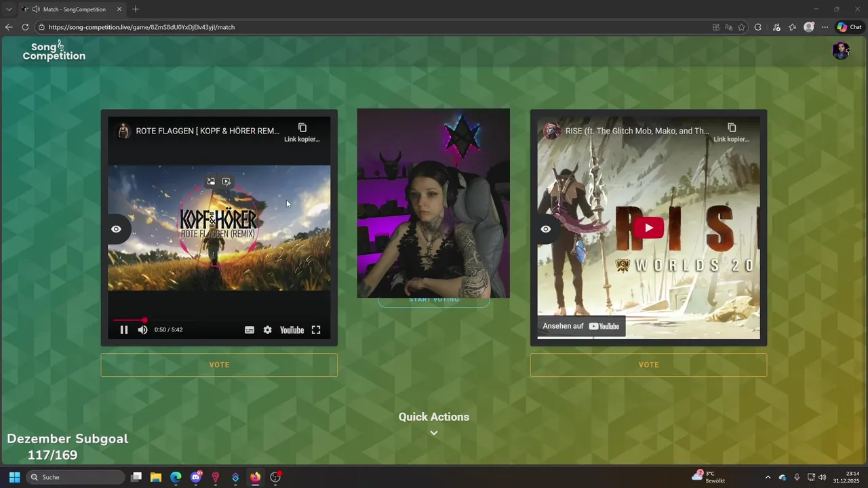
Task: Click picture-in-picture icon over left video
Action: coord(212,182)
